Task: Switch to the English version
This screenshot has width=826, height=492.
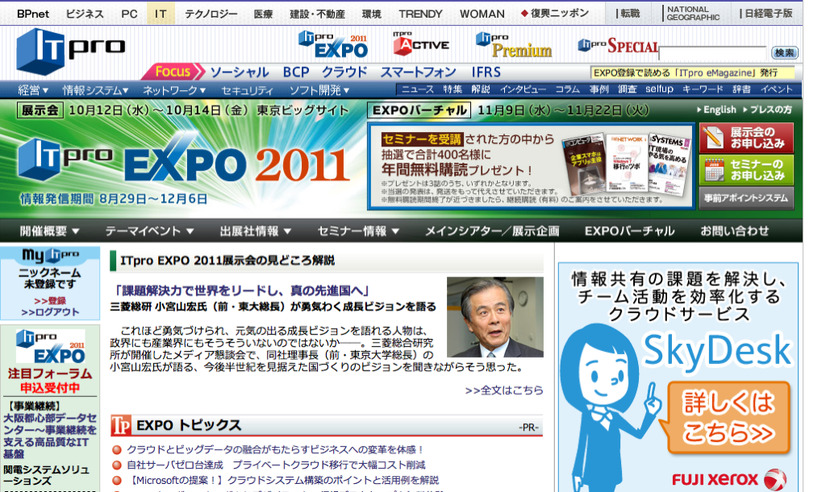Action: point(716,110)
